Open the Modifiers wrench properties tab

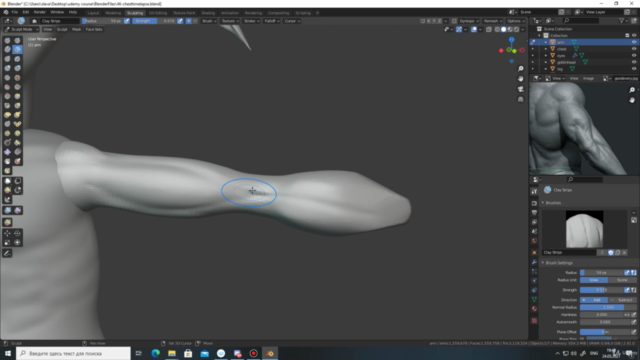point(534,262)
